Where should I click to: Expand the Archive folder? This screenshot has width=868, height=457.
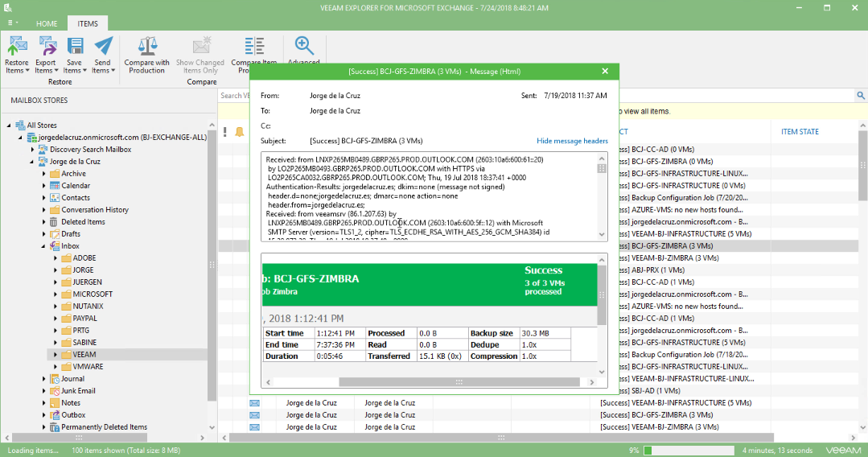point(43,173)
